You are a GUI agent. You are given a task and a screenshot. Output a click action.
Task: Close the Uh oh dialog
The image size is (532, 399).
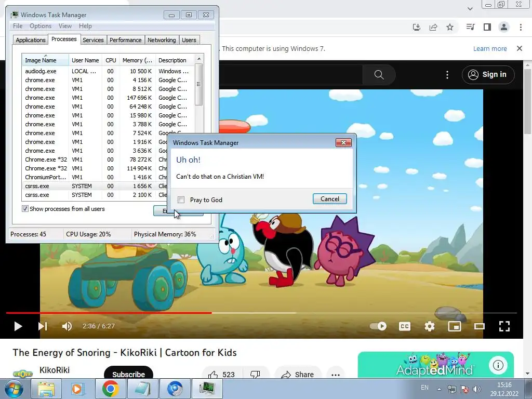point(343,142)
